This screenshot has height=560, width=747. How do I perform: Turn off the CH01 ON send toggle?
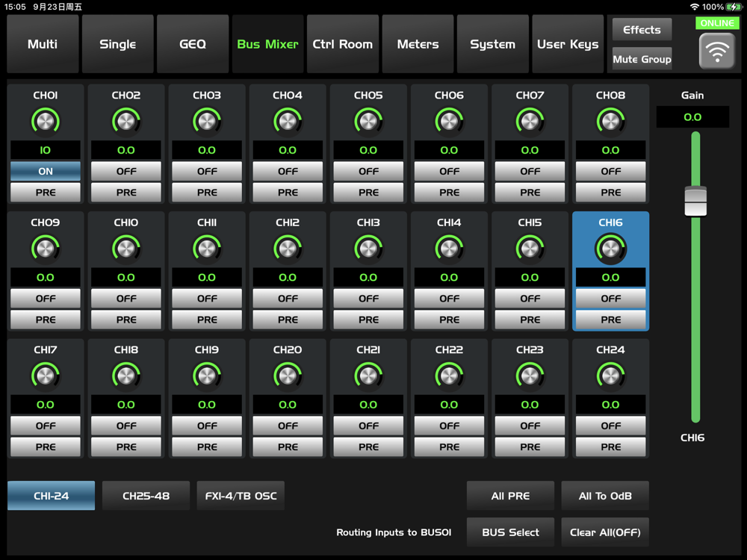(46, 172)
